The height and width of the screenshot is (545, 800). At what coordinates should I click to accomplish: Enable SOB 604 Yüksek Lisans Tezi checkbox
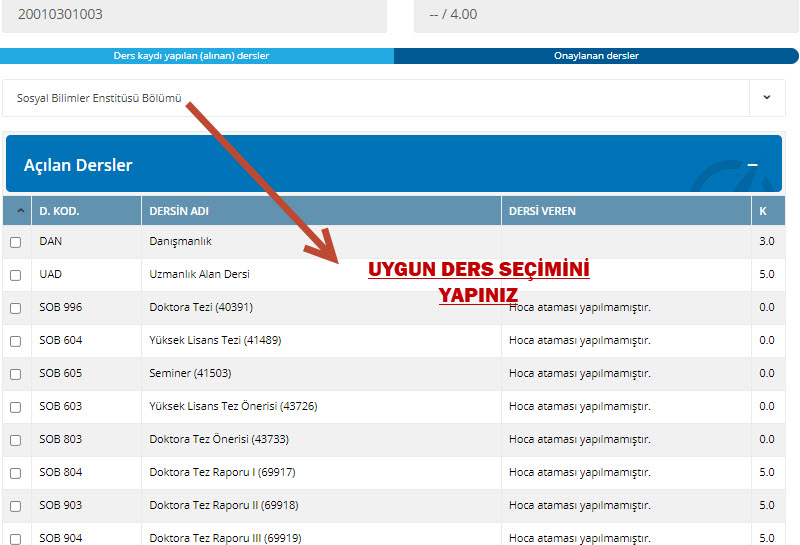click(16, 341)
